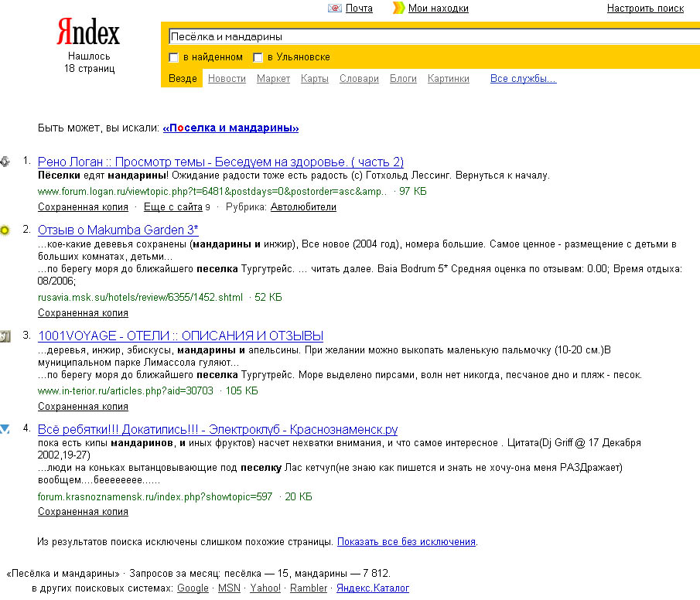Open the Мои находки link
Screen dimensions: 700x600
point(439,8)
